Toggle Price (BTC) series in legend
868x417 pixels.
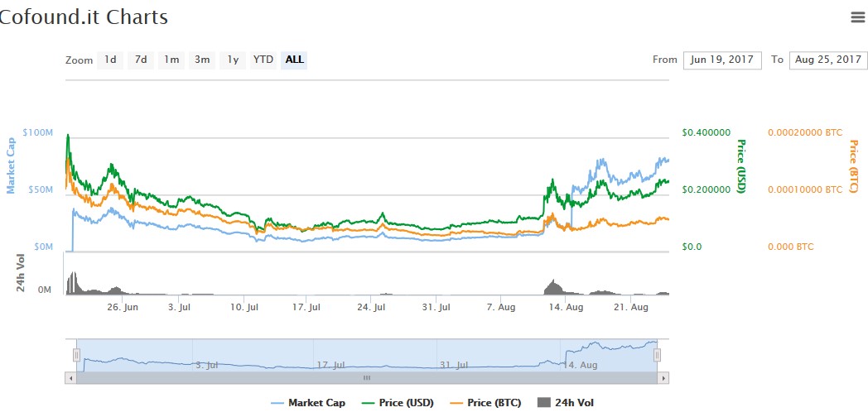tap(485, 403)
